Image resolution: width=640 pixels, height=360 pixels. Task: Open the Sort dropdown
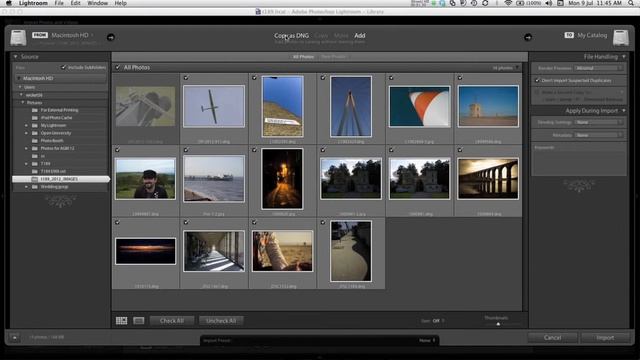438,321
